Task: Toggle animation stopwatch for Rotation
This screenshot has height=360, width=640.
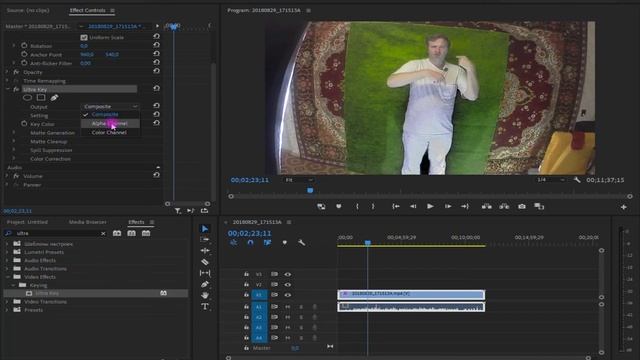Action: [24, 45]
